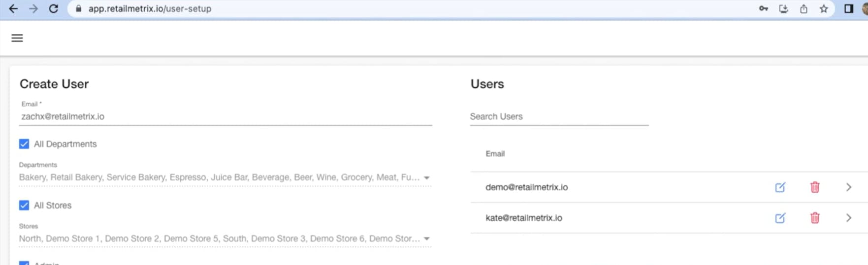Expand details for demo@retailmetrix.io row

pos(849,187)
